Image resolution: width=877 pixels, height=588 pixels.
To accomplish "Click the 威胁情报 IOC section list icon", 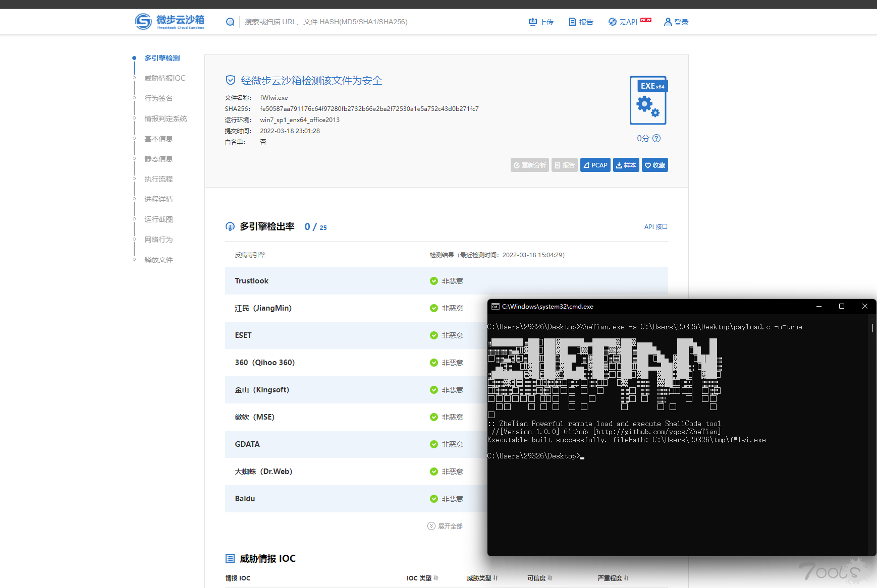I will pyautogui.click(x=230, y=559).
